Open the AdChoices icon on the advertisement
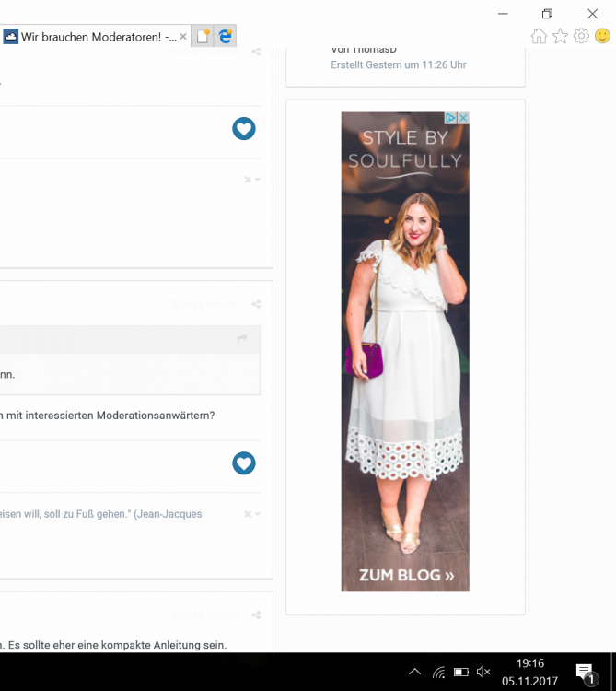 tap(451, 118)
